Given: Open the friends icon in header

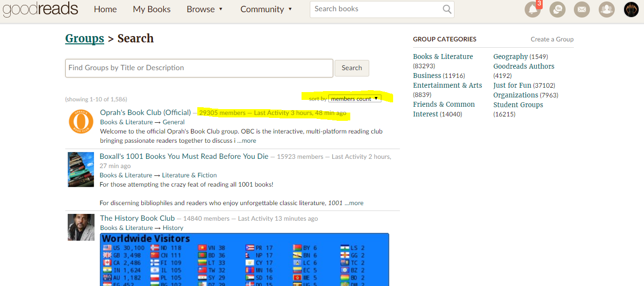Looking at the screenshot, I should [x=606, y=9].
